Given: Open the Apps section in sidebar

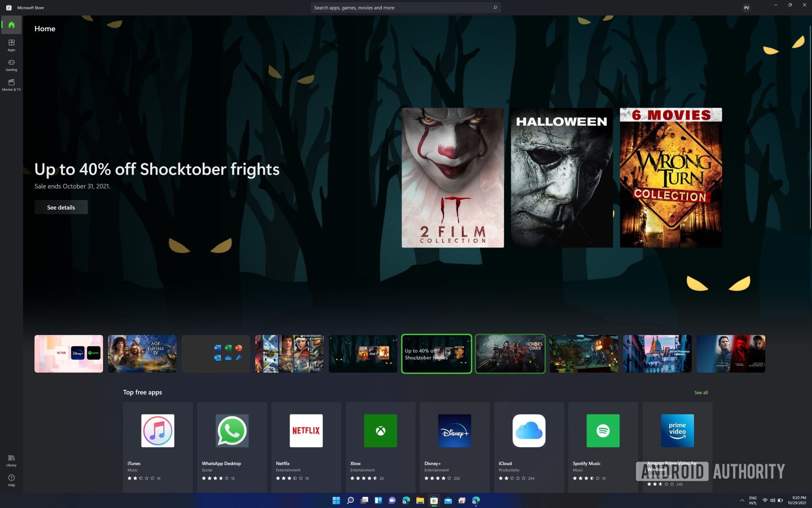Looking at the screenshot, I should pyautogui.click(x=11, y=44).
